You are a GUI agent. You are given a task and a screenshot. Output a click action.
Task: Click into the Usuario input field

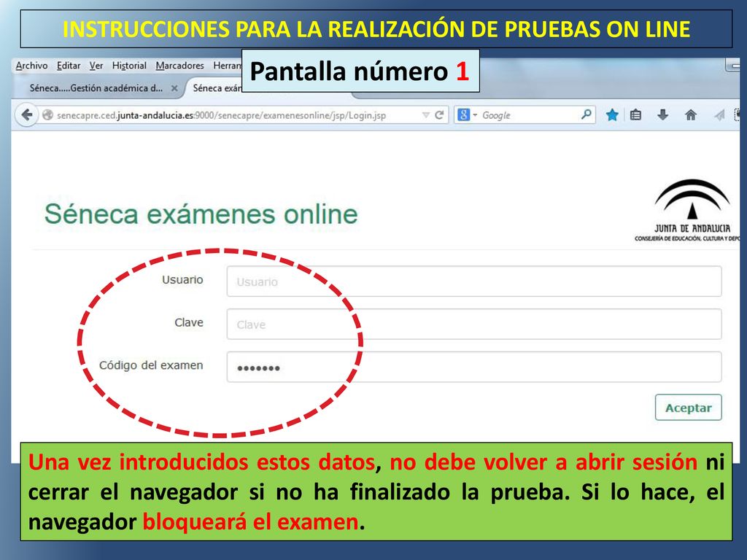[x=474, y=281]
